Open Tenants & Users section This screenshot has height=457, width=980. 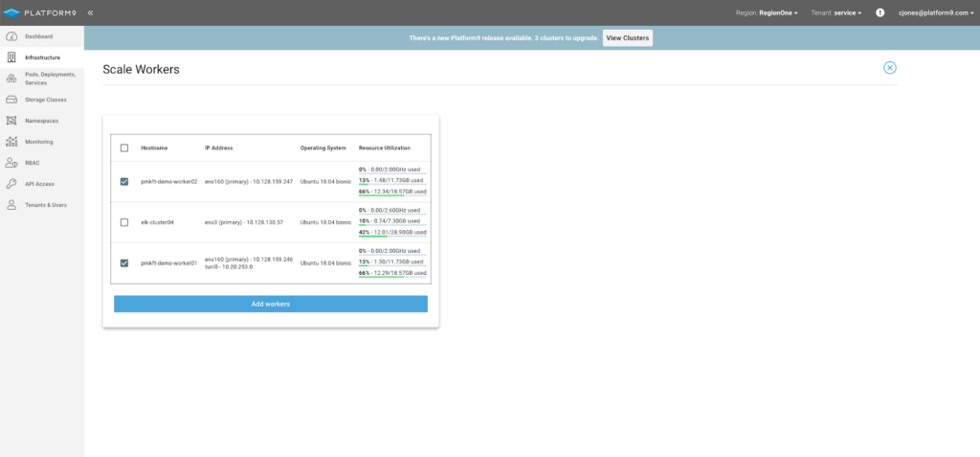pyautogui.click(x=46, y=205)
